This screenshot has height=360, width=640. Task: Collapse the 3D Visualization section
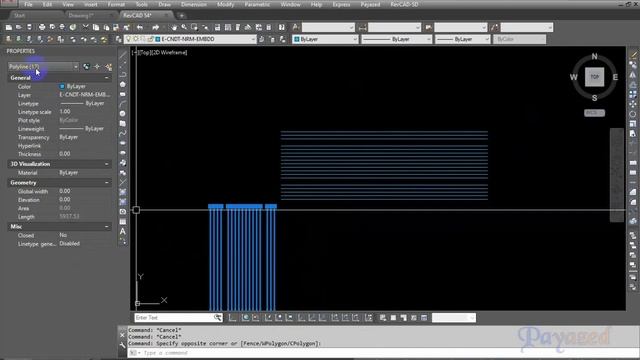[107, 164]
